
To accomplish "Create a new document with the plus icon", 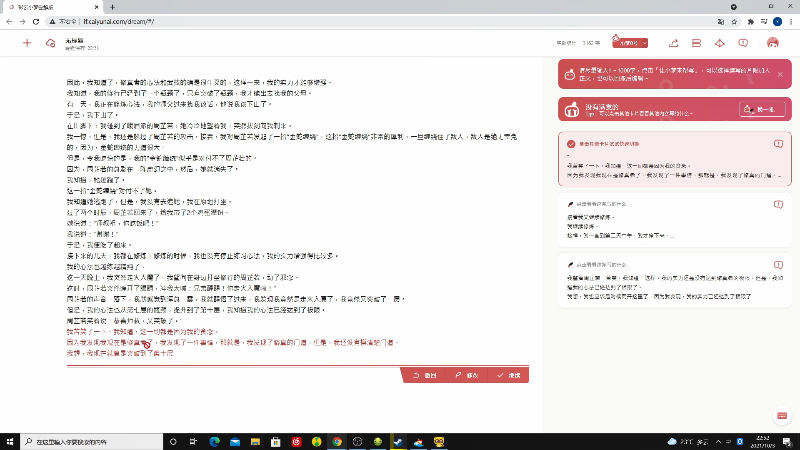I will click(27, 43).
